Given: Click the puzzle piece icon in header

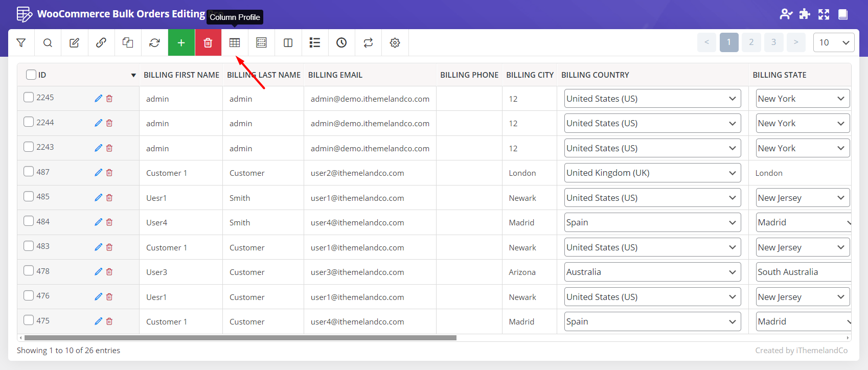Looking at the screenshot, I should [x=805, y=14].
